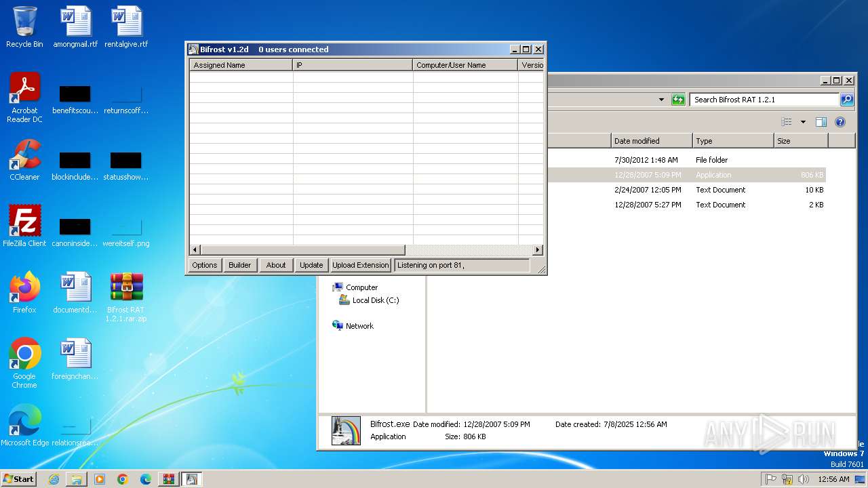Launch FileZilla Client shortcut
Viewport: 868px width, 488px height.
24,226
